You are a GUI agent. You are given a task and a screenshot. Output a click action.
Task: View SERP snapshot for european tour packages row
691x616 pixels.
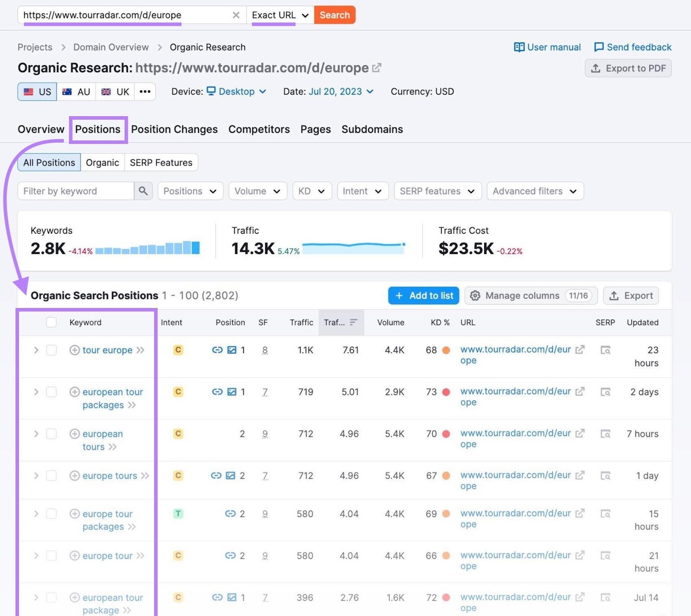pos(605,392)
